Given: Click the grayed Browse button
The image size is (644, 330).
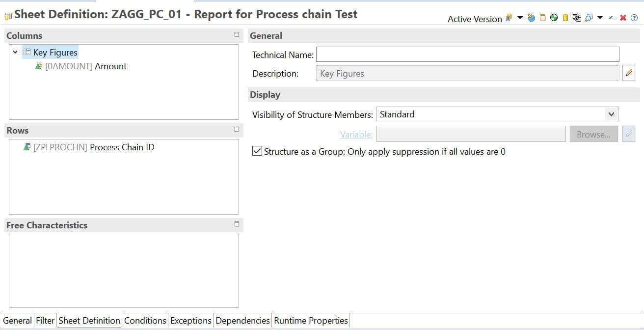Looking at the screenshot, I should [593, 134].
